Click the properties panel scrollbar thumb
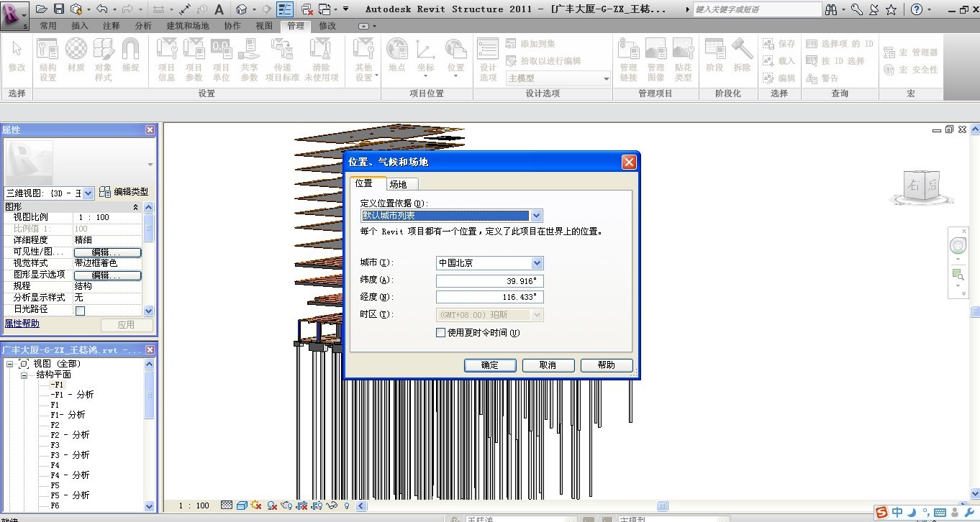This screenshot has height=522, width=980. click(x=149, y=227)
